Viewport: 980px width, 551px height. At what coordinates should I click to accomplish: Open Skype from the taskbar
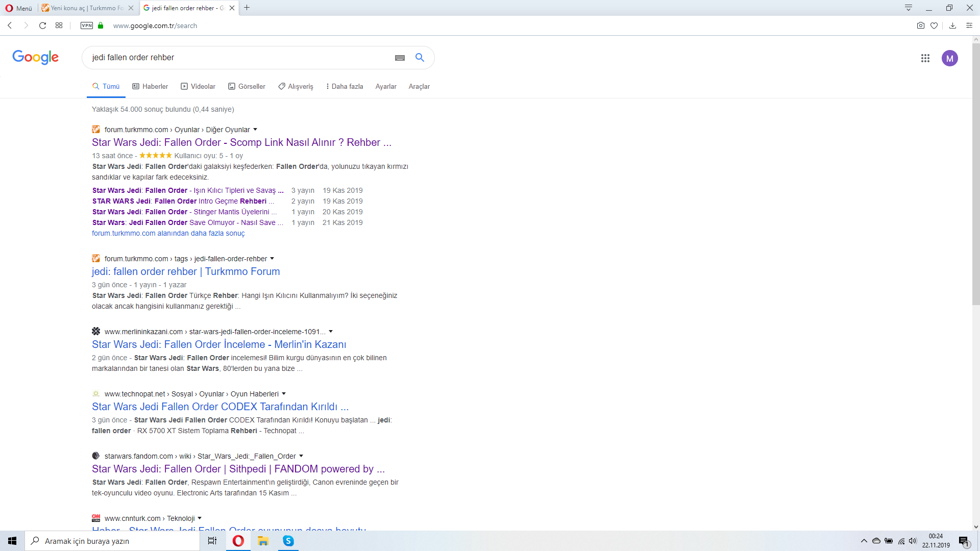click(x=288, y=541)
